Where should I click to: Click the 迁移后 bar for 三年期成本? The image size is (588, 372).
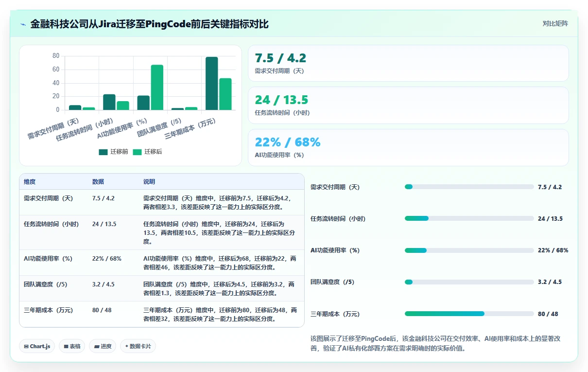pyautogui.click(x=225, y=94)
